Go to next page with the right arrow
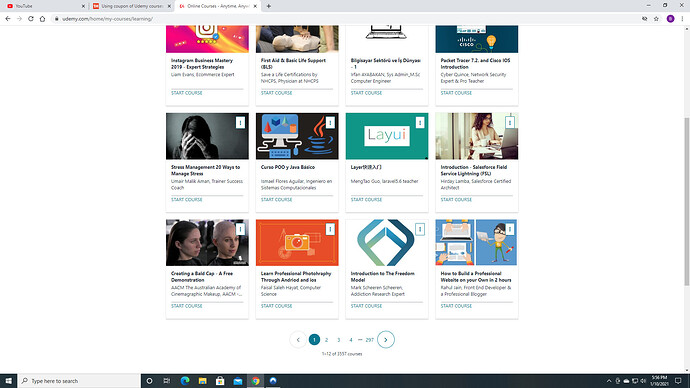Image resolution: width=690 pixels, height=388 pixels. [x=386, y=340]
